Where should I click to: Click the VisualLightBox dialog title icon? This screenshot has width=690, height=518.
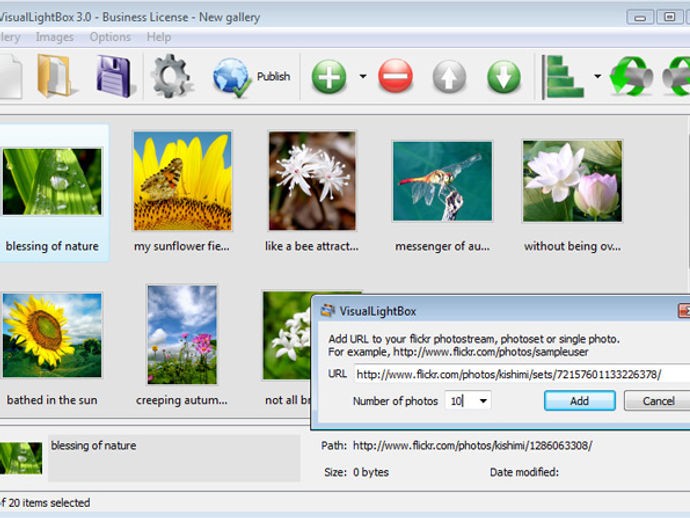coord(327,311)
